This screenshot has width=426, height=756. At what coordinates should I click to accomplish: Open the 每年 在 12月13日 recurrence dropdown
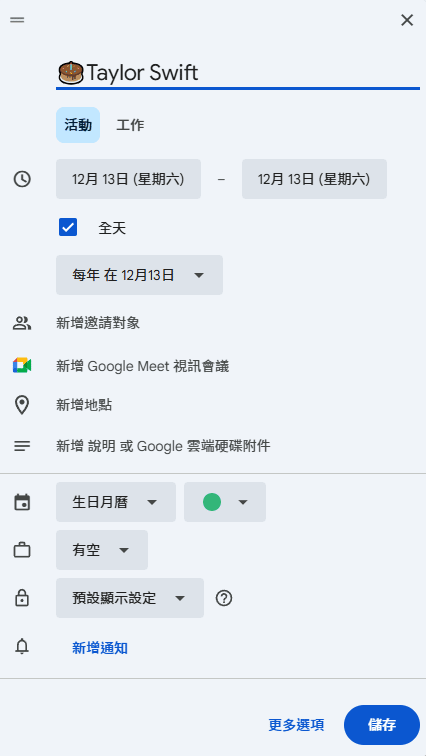click(139, 275)
